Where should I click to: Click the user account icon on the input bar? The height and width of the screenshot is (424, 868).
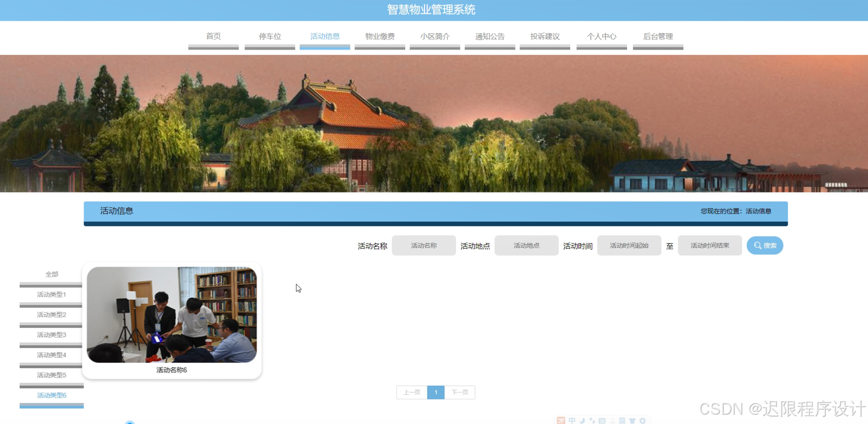612,420
